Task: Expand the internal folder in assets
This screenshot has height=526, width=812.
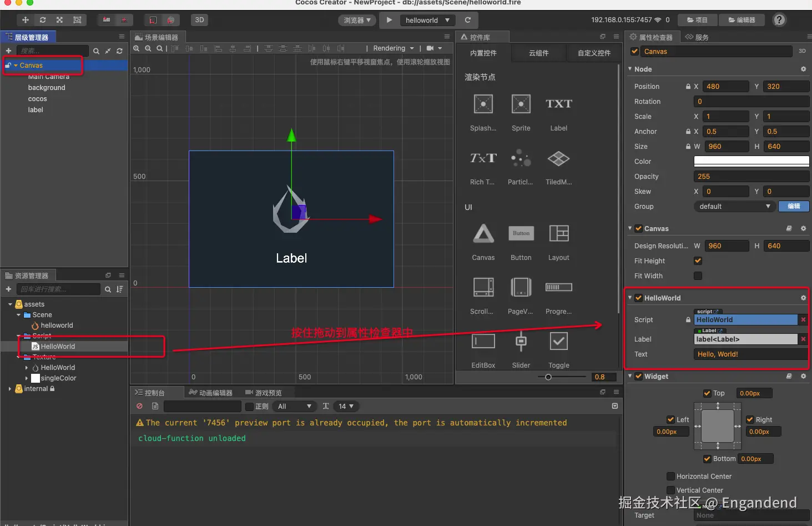Action: [10, 389]
